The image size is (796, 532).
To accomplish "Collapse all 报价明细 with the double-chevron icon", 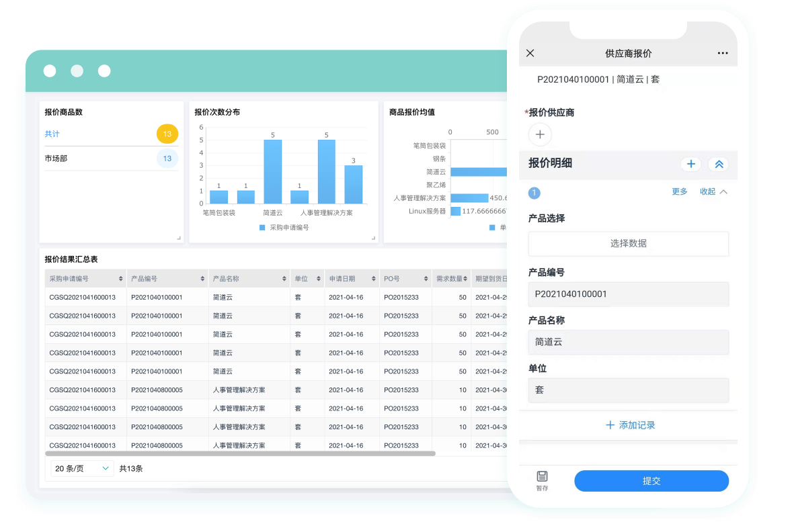I will coord(719,164).
